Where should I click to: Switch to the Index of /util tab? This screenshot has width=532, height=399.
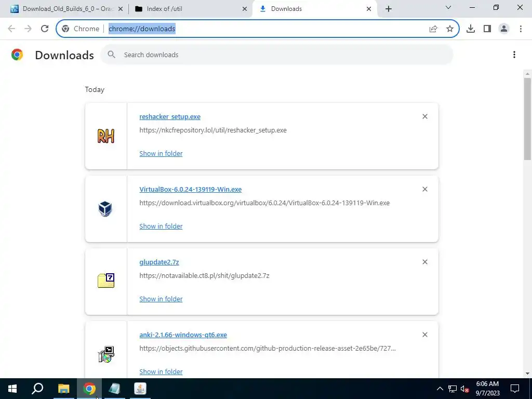click(x=191, y=9)
